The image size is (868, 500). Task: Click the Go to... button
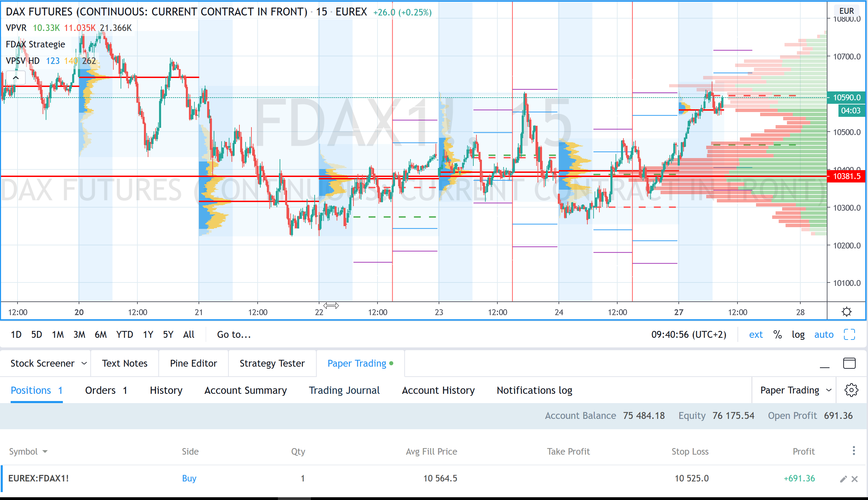point(234,334)
